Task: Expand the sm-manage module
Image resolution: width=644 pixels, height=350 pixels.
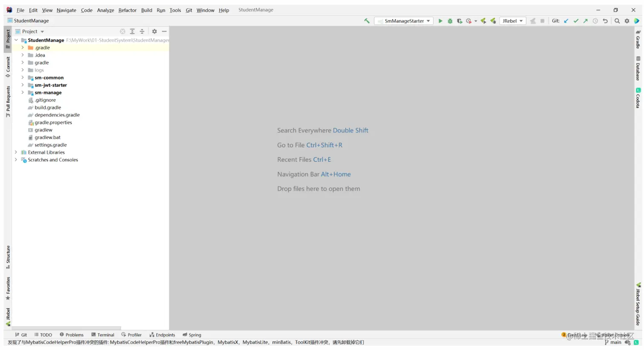Action: (x=23, y=92)
